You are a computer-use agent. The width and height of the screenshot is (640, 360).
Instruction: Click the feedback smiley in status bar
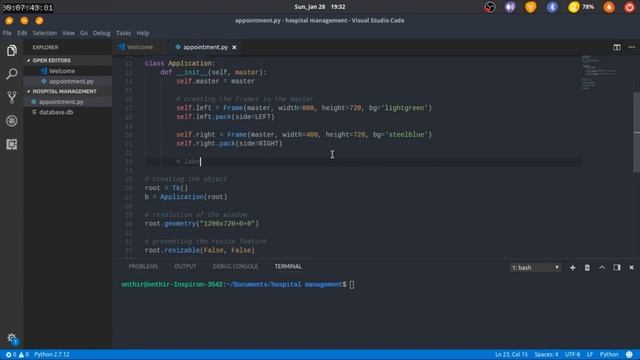[629, 355]
